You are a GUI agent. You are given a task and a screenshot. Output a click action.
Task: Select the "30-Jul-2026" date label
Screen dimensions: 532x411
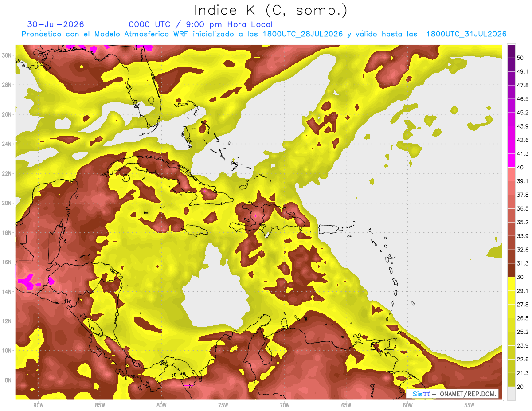(55, 24)
